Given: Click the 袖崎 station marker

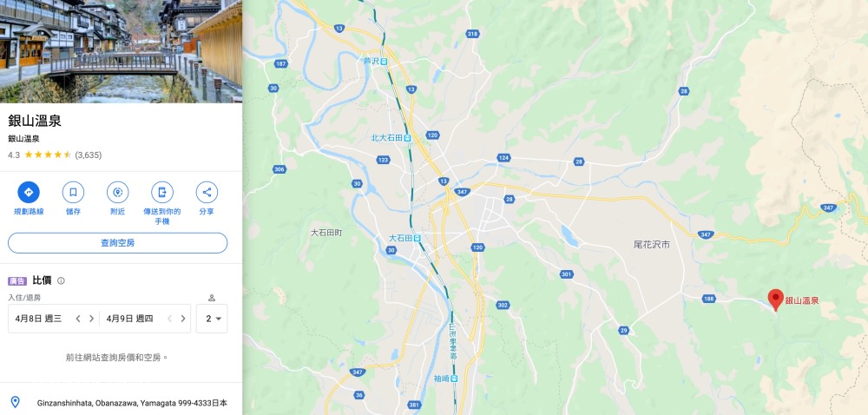Looking at the screenshot, I should pos(454,379).
